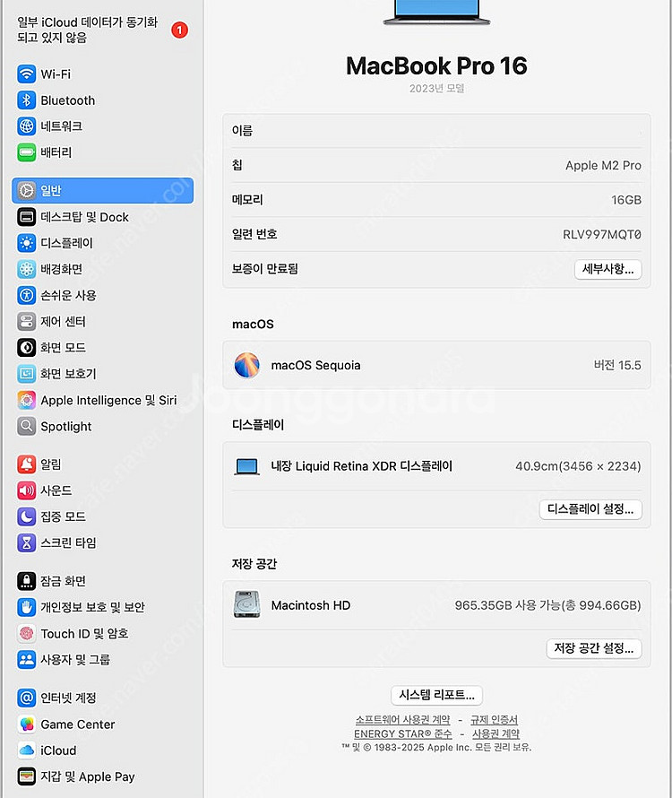The width and height of the screenshot is (672, 798).
Task: Open 데스크탑 및 Dock icon
Action: click(x=27, y=217)
